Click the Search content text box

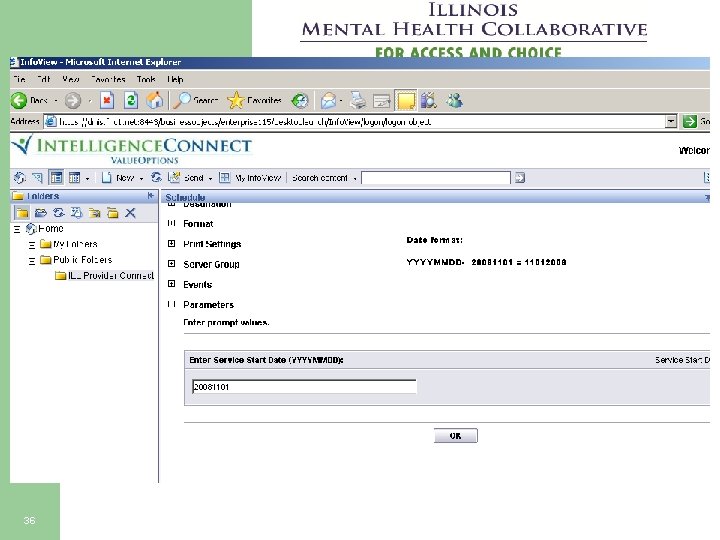436,178
